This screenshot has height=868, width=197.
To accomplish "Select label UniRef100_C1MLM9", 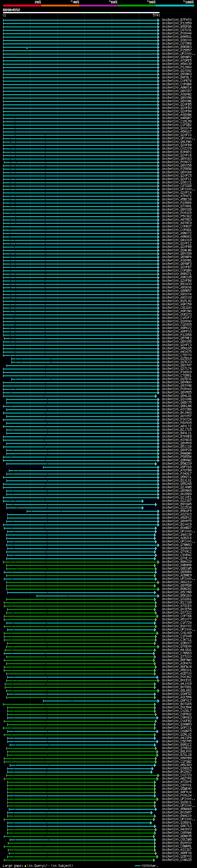I will pos(177,122).
